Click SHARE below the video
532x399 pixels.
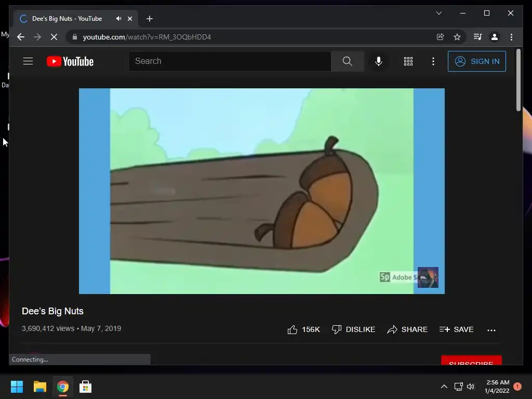(x=407, y=329)
